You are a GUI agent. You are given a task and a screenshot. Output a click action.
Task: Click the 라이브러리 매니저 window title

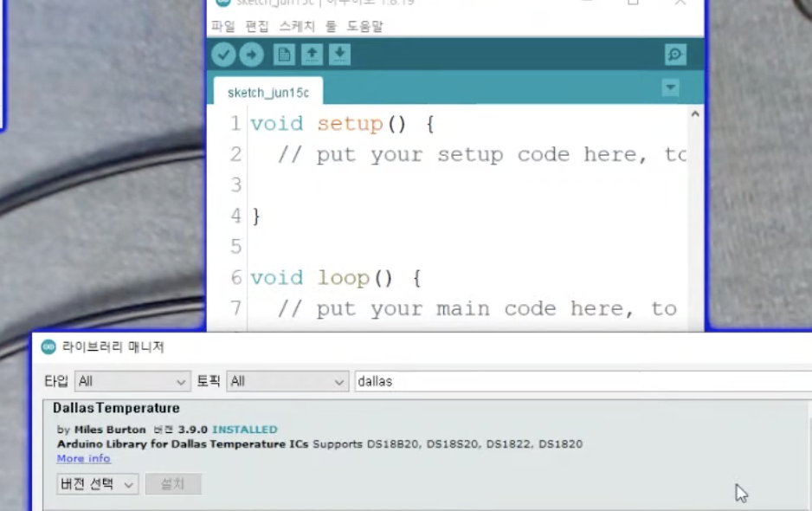coord(113,346)
